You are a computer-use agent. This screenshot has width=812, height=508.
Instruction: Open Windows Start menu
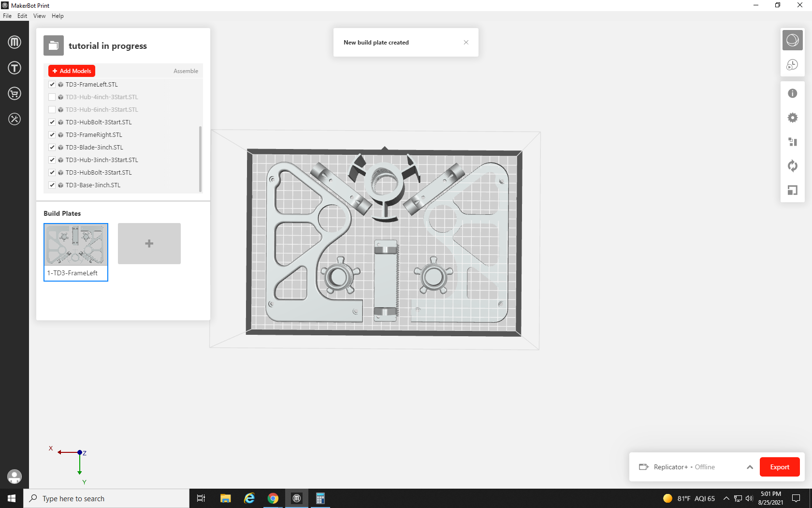(x=12, y=498)
